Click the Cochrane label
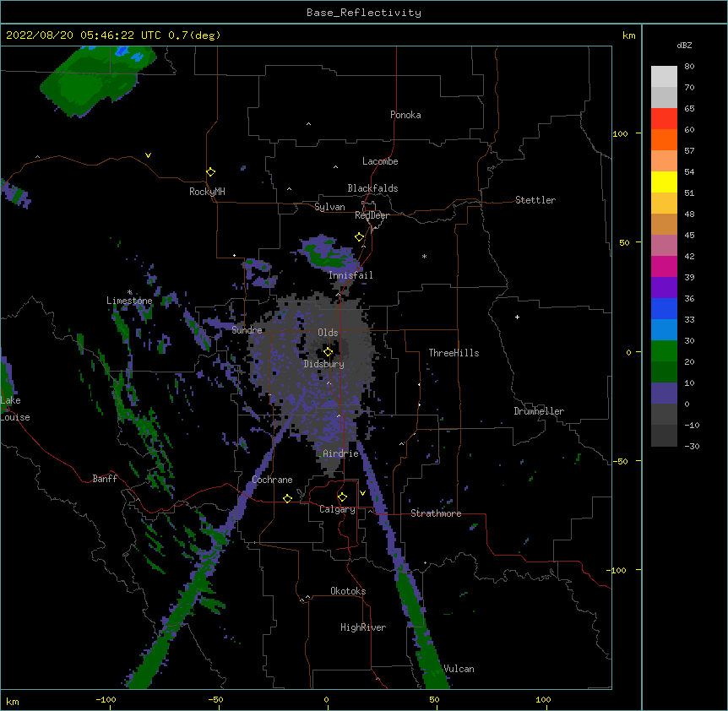 (272, 480)
